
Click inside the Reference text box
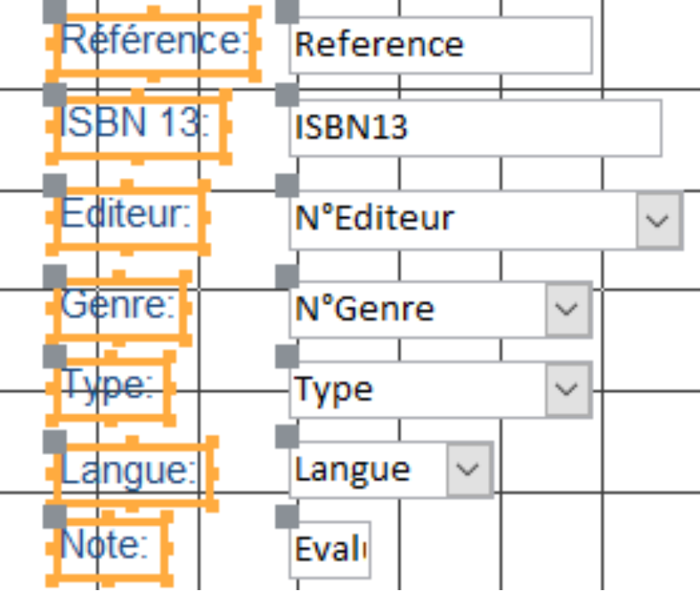[441, 45]
